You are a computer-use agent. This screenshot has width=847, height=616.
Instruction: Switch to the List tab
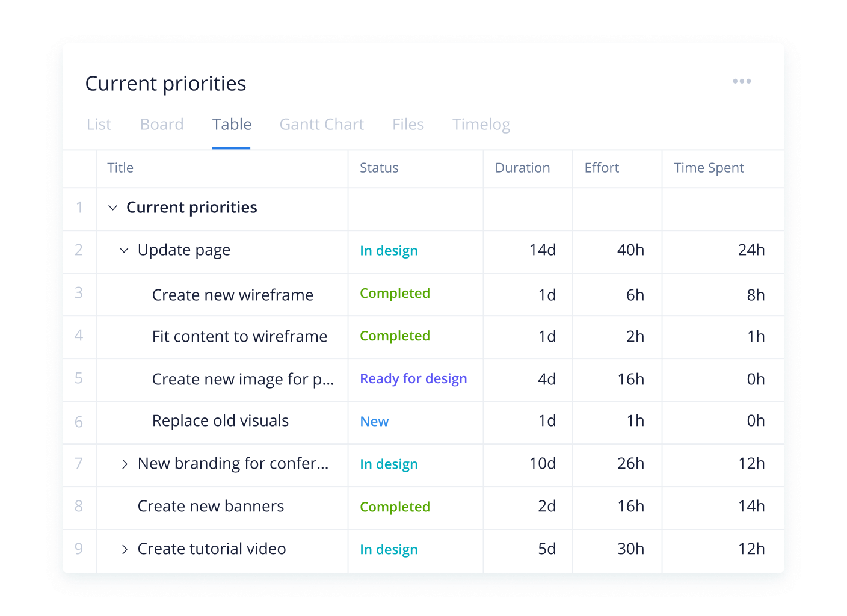coord(99,125)
